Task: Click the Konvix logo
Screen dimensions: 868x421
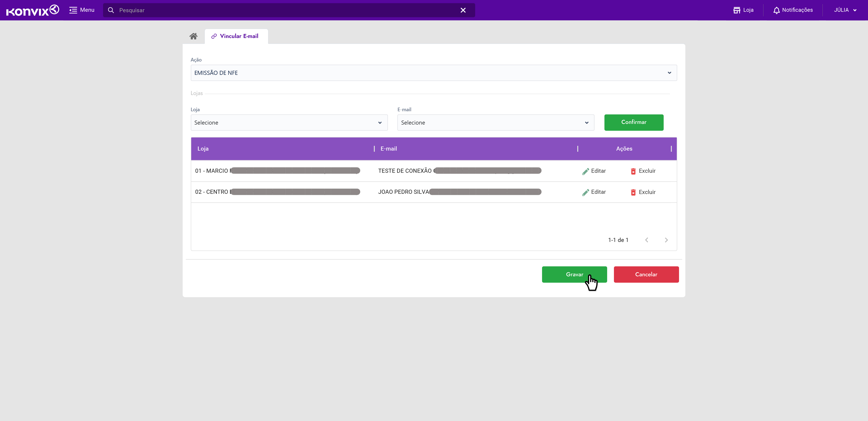Action: point(32,10)
